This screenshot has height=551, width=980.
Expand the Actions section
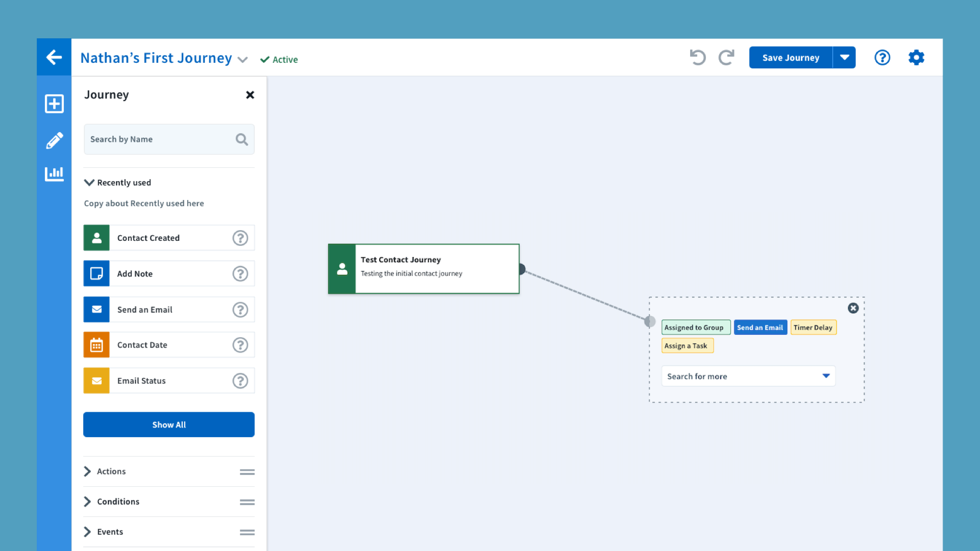[x=87, y=471]
